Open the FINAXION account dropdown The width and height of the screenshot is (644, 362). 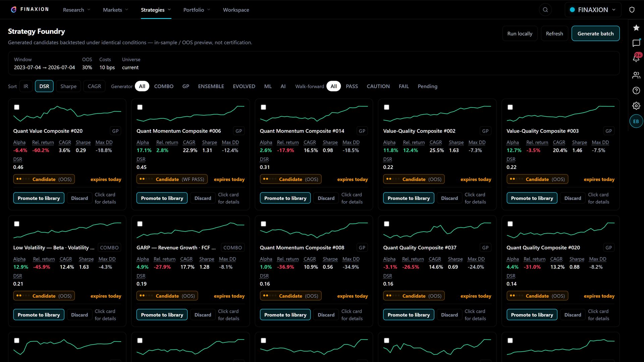point(593,10)
